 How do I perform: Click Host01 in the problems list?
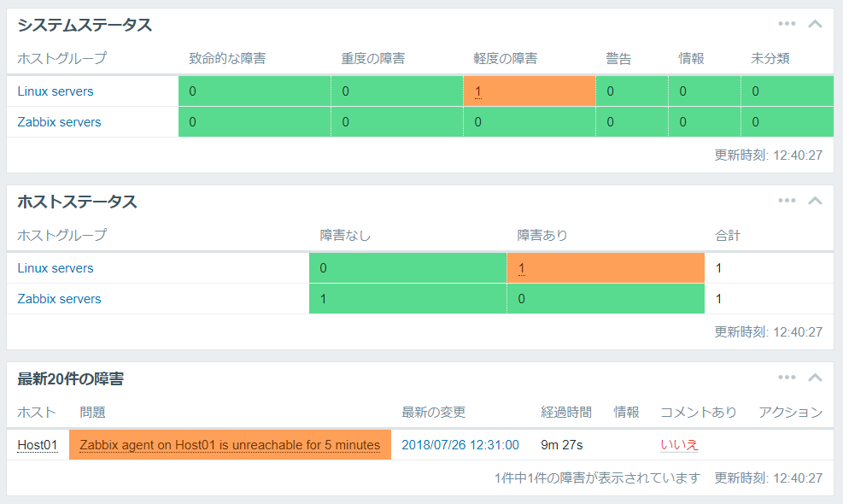38,445
